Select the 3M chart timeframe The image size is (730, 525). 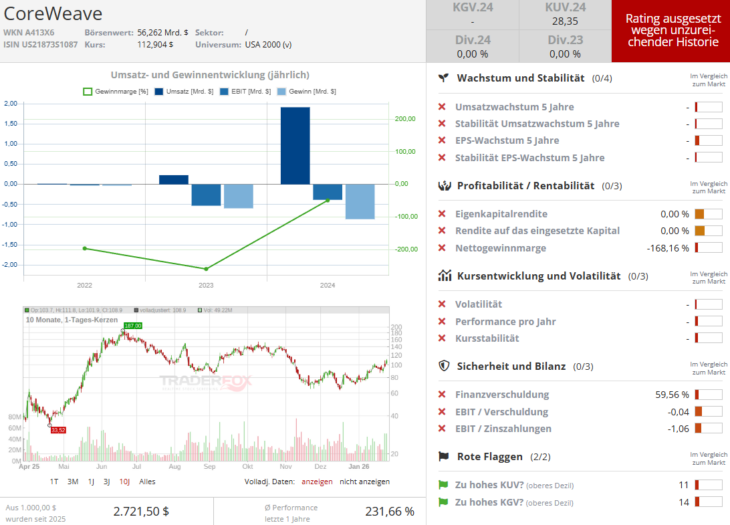pyautogui.click(x=72, y=481)
